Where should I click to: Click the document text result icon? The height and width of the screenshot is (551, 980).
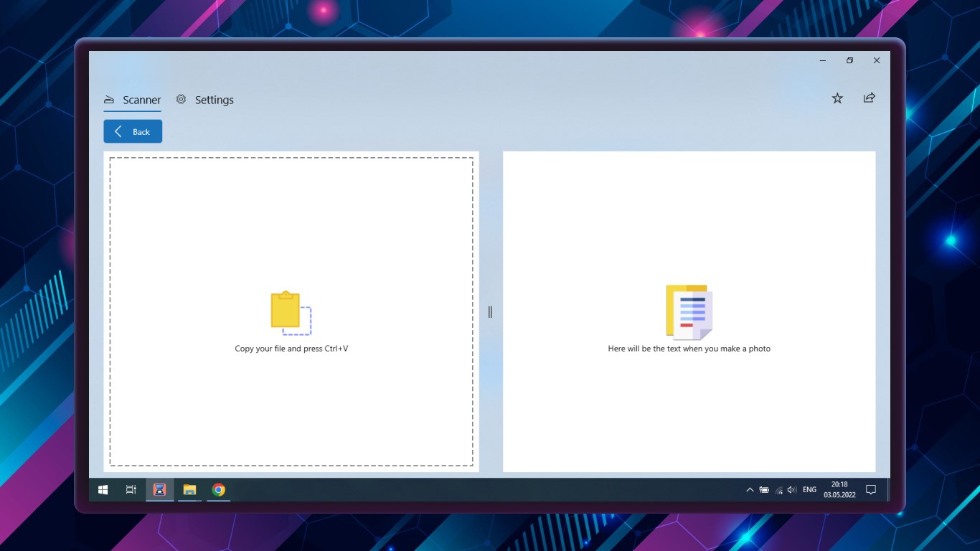click(x=689, y=311)
